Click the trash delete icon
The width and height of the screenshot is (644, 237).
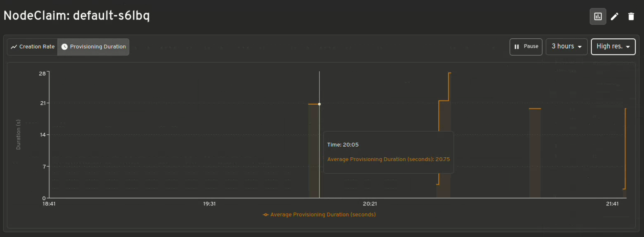(631, 16)
